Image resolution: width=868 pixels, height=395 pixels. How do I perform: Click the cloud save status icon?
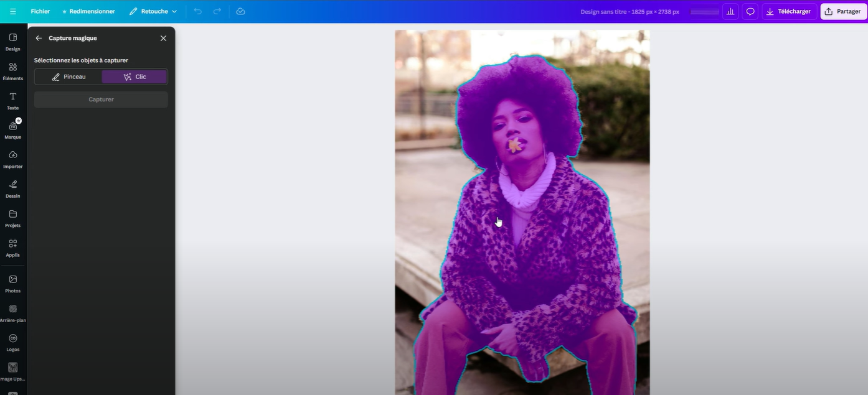coord(241,11)
